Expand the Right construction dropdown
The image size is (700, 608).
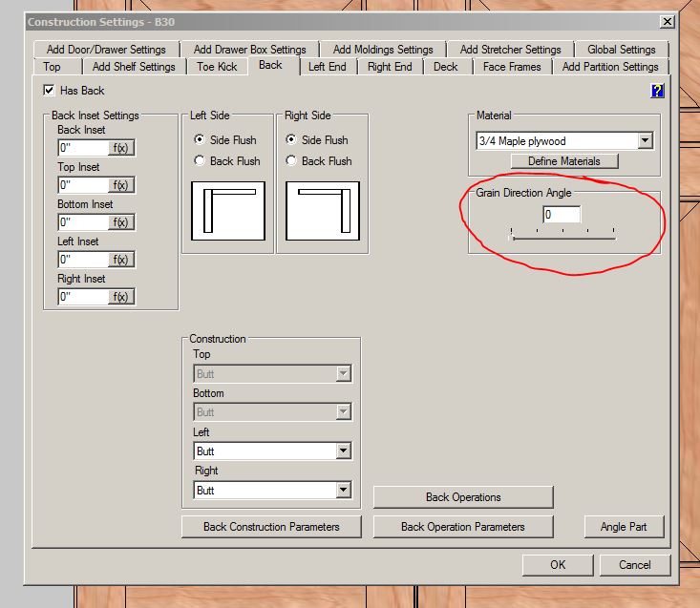343,491
